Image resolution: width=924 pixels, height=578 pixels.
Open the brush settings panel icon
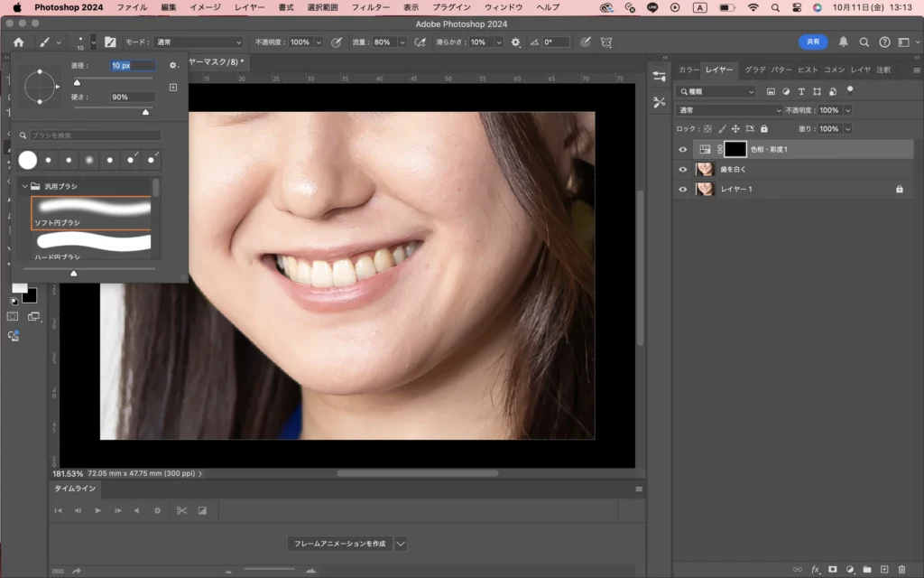(110, 42)
